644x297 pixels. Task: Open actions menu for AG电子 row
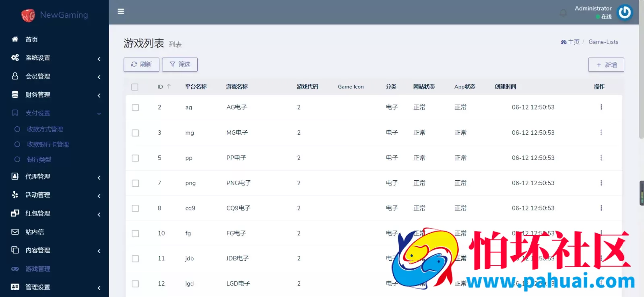coord(601,107)
